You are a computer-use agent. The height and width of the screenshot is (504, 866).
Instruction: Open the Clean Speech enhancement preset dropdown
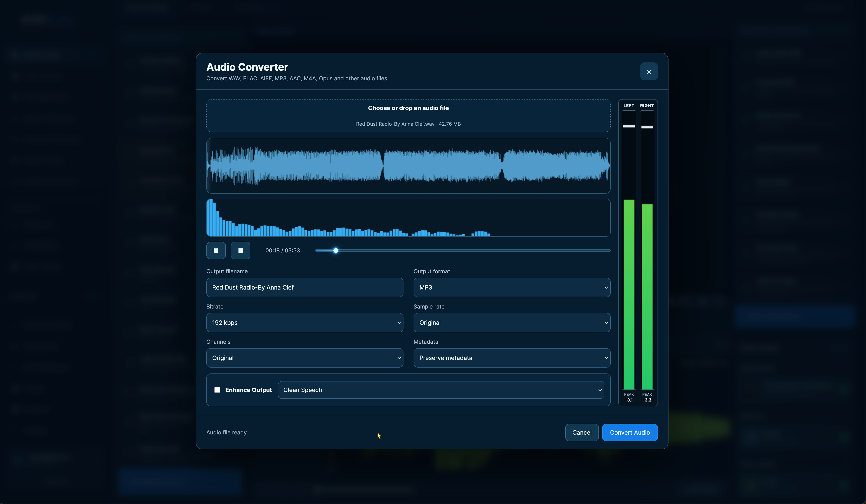[x=441, y=390]
